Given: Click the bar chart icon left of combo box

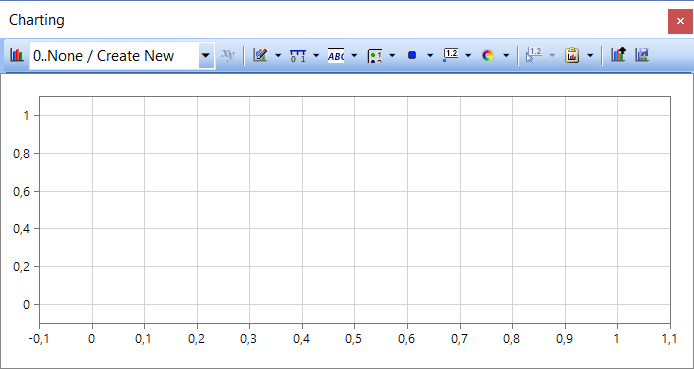Looking at the screenshot, I should click(x=17, y=55).
